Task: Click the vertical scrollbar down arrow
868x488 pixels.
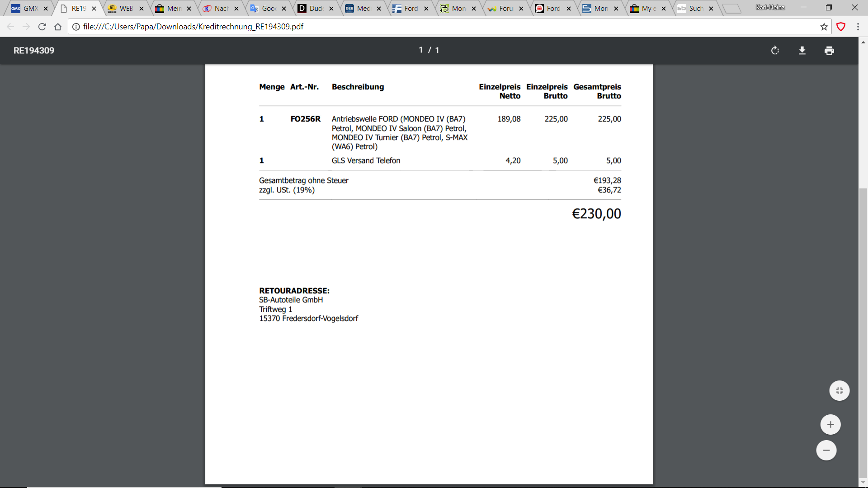Action: point(863,482)
